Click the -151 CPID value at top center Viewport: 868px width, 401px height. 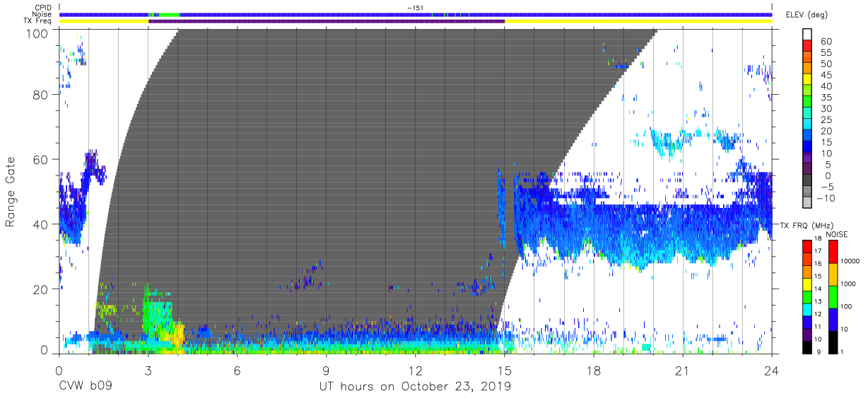416,8
